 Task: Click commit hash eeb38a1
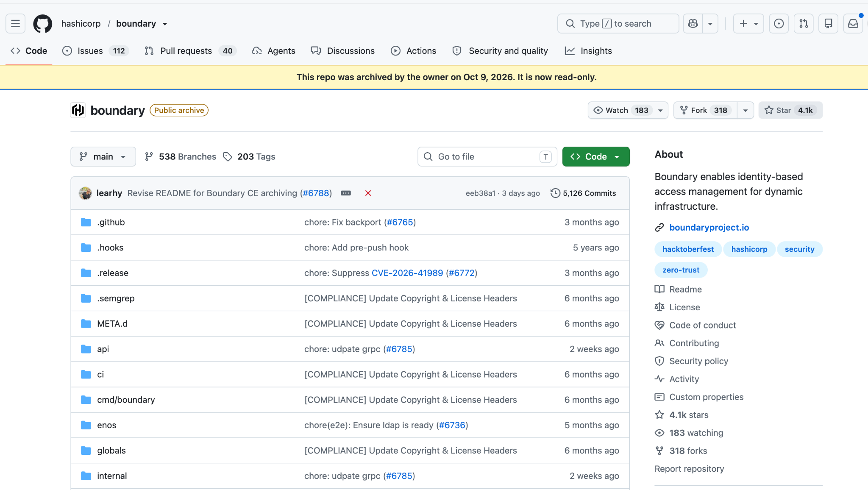click(480, 193)
